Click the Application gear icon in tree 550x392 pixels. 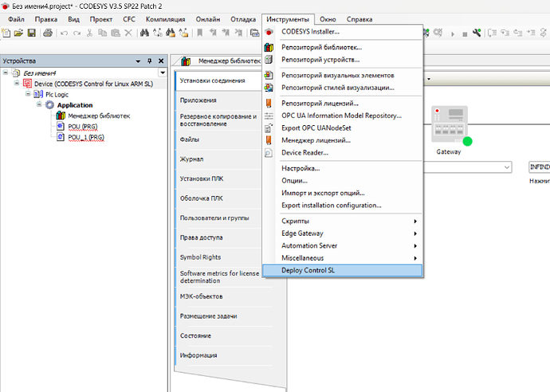pos(49,105)
